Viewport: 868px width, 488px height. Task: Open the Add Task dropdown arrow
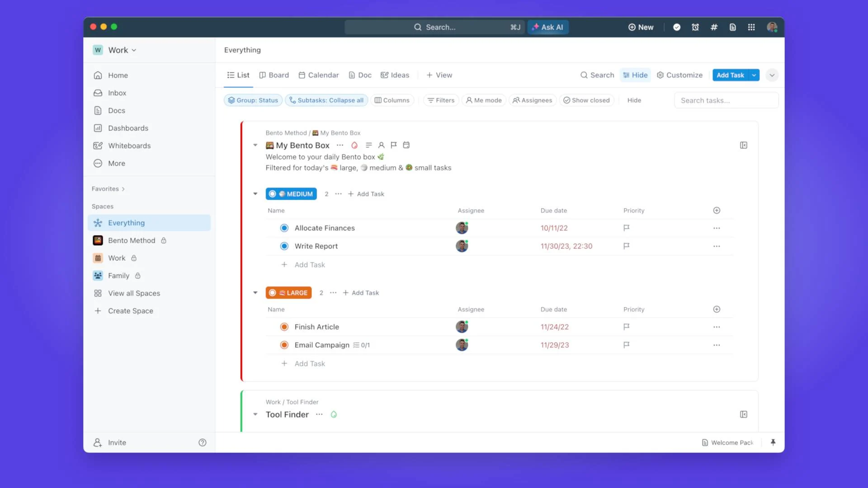[754, 75]
